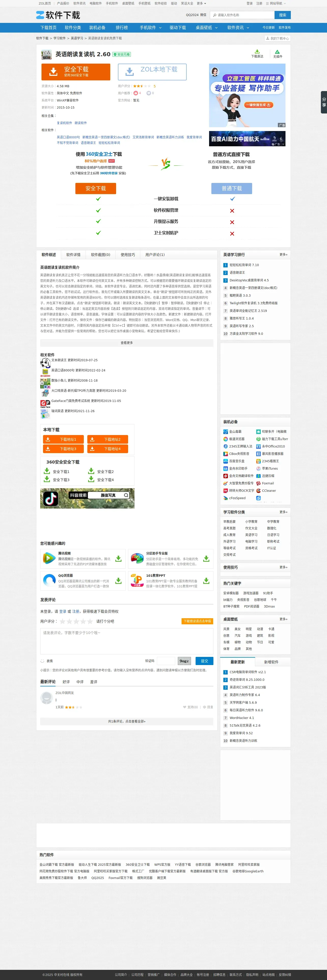Click the 金山毒霸 icon
Image resolution: width=327 pixels, height=980 pixels.
click(x=225, y=431)
